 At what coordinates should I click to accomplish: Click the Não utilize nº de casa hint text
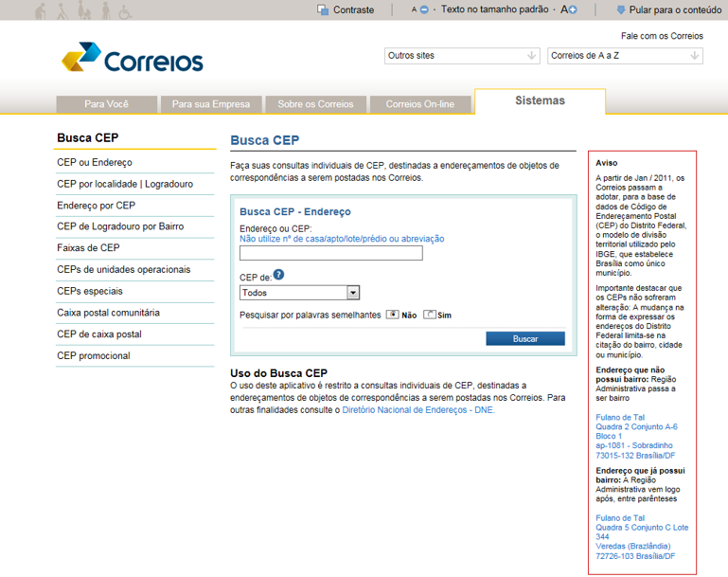[342, 239]
